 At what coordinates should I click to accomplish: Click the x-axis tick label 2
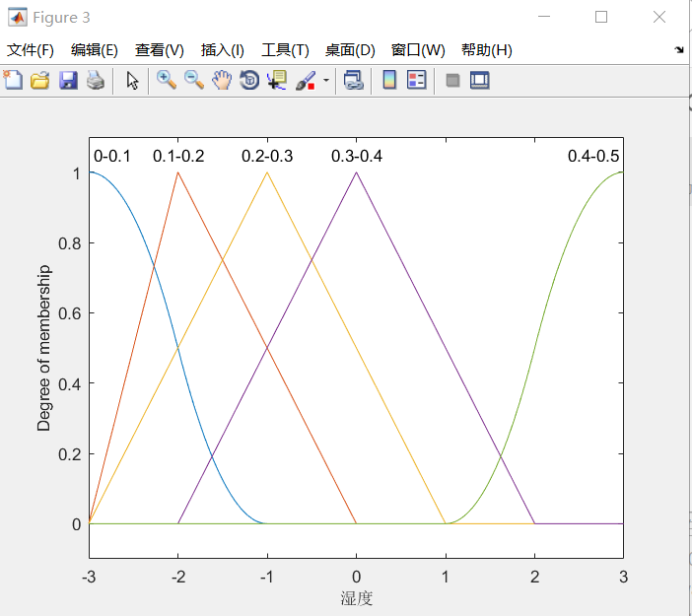click(534, 577)
